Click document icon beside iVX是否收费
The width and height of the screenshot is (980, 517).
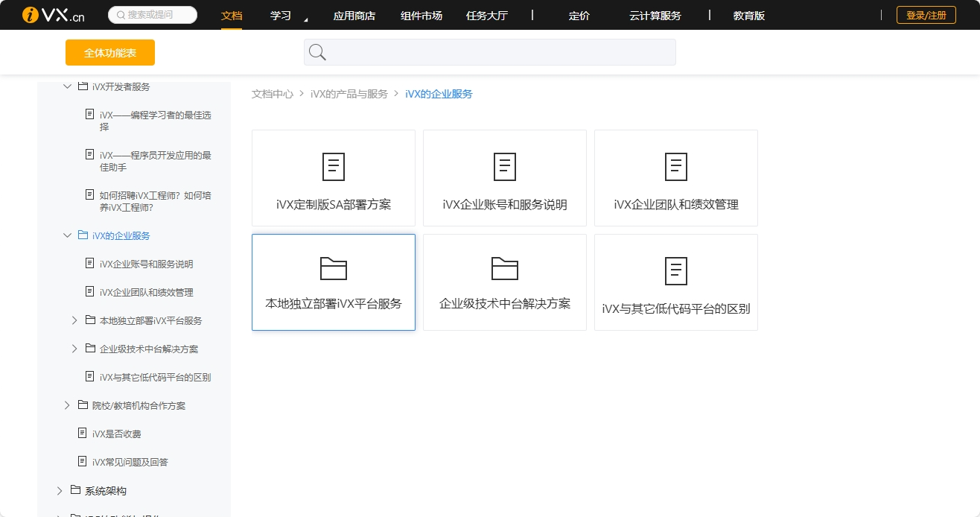83,434
